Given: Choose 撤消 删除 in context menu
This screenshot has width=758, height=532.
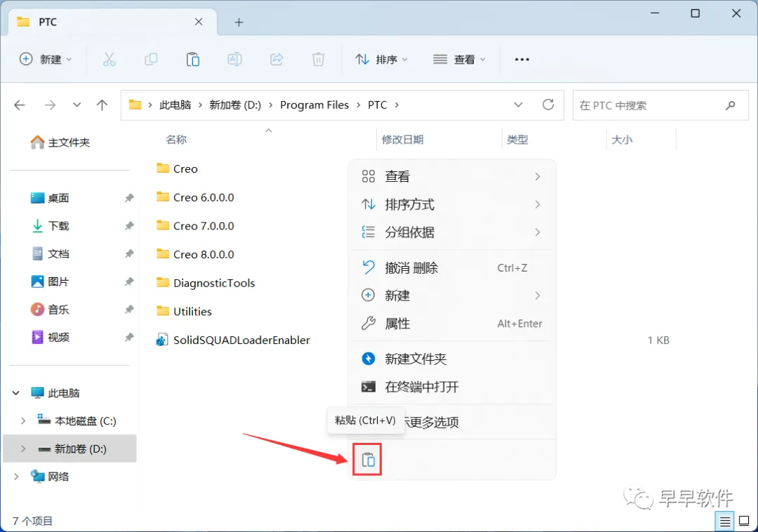Looking at the screenshot, I should click(451, 267).
